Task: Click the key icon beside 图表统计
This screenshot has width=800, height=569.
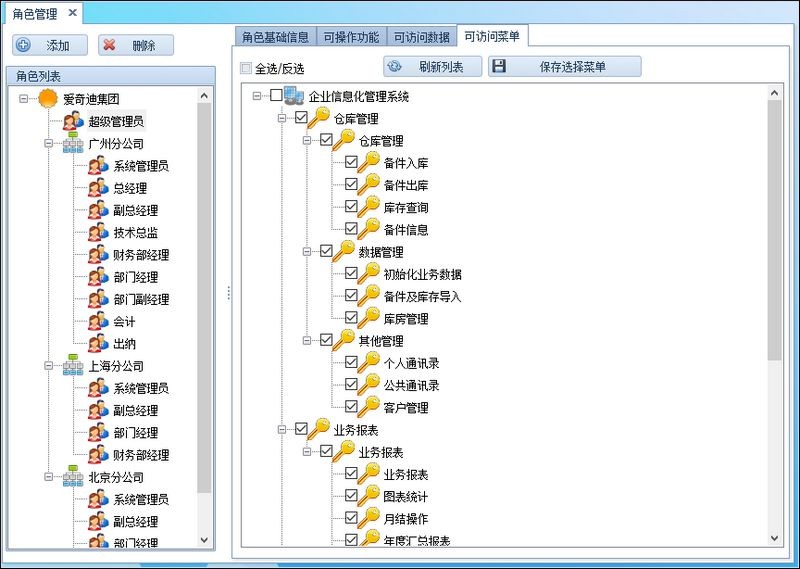Action: (x=369, y=496)
